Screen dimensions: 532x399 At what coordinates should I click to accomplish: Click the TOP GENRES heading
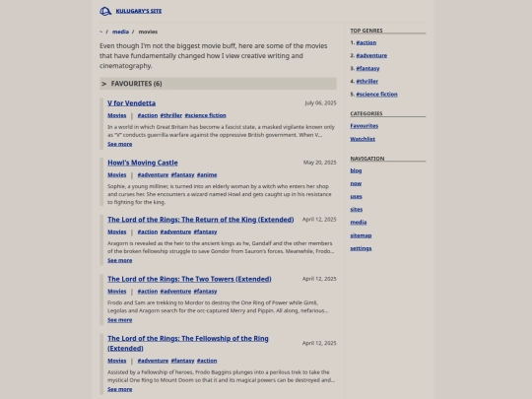(366, 31)
